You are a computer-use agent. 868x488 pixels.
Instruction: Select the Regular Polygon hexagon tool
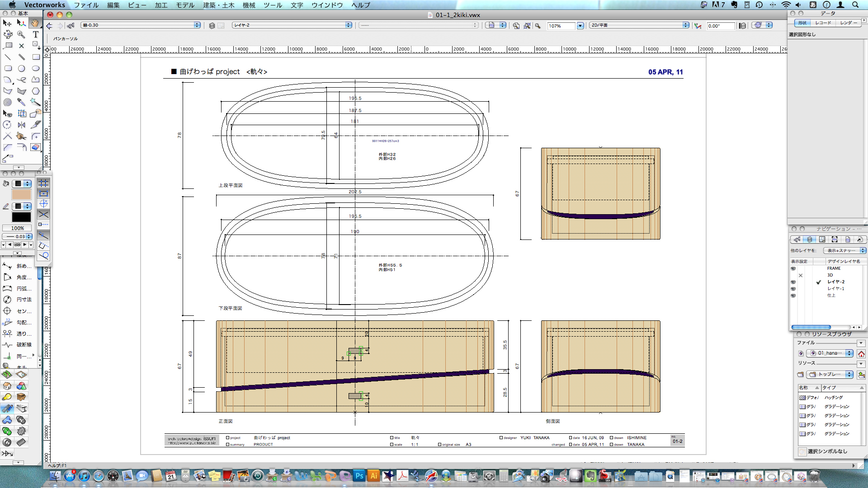tap(35, 91)
